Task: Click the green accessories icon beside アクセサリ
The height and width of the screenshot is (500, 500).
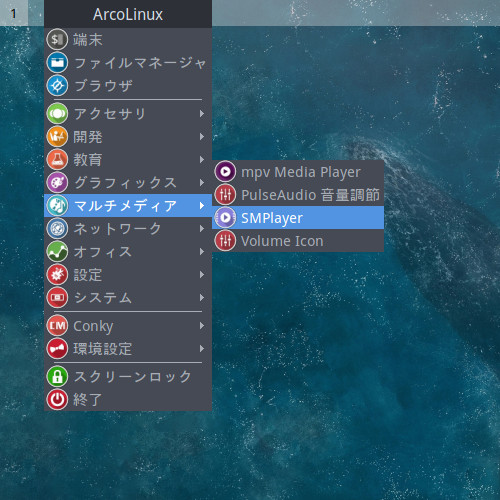Action: [x=57, y=114]
